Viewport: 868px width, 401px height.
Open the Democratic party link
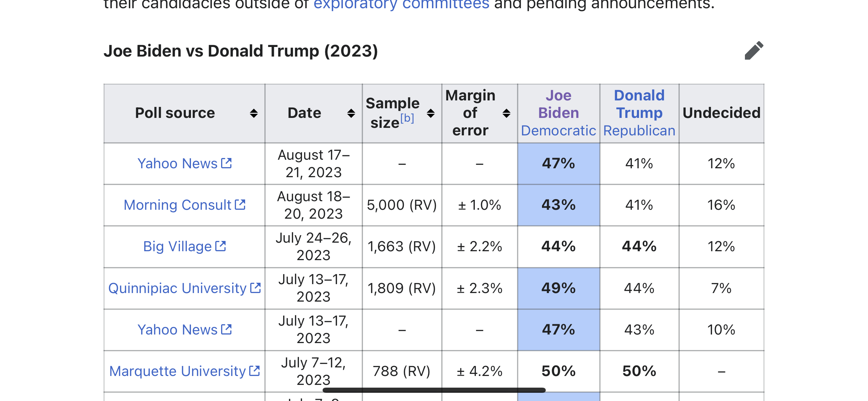(558, 131)
